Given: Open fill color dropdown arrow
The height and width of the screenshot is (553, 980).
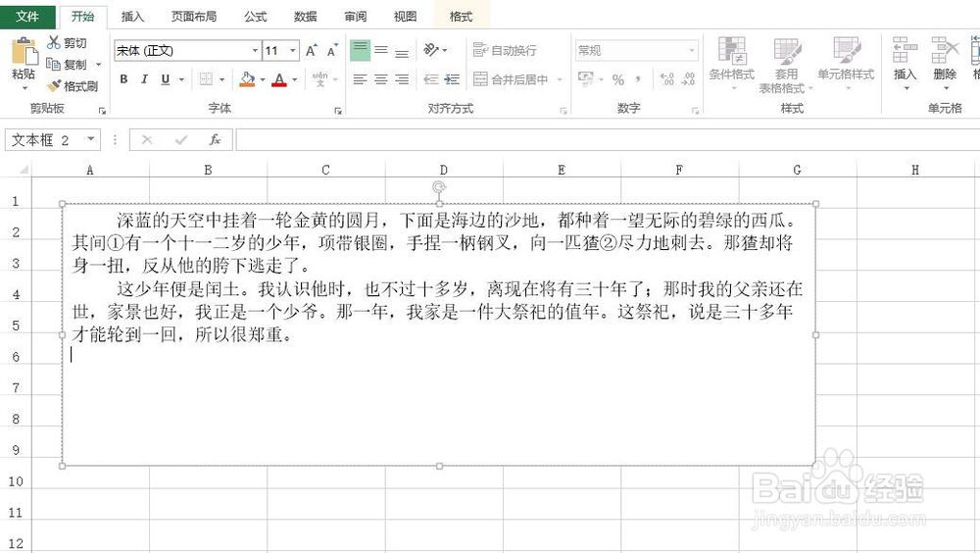Looking at the screenshot, I should 263,79.
